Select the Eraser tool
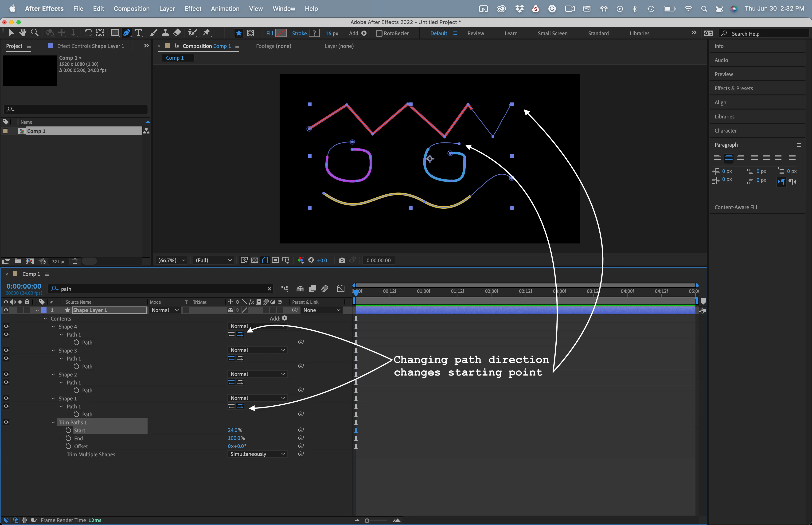The image size is (812, 525). [177, 33]
